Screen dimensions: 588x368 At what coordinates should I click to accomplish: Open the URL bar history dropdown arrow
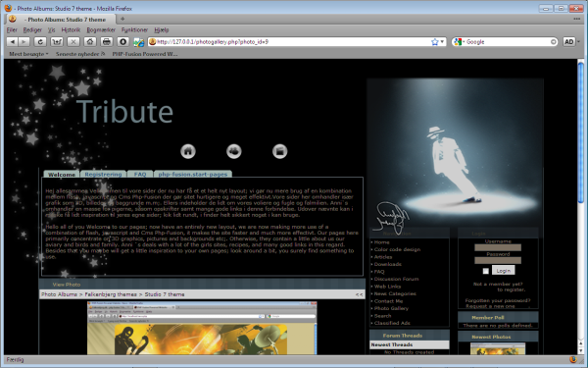[442, 42]
